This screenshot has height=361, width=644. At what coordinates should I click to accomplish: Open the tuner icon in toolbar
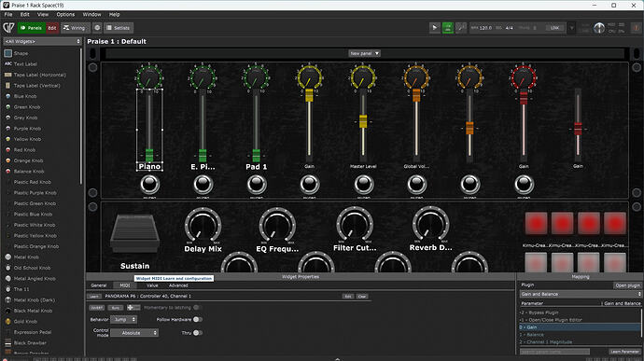click(x=461, y=28)
